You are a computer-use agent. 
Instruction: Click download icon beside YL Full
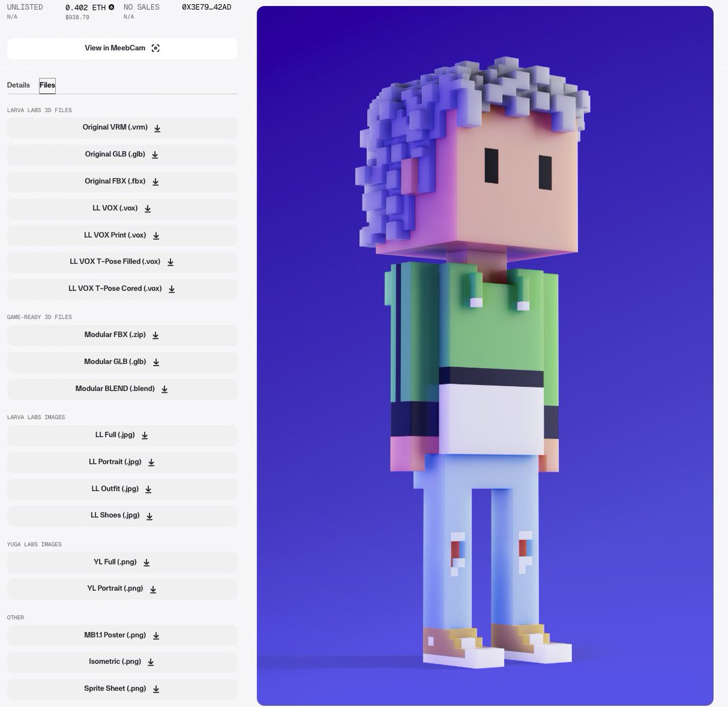tap(146, 563)
